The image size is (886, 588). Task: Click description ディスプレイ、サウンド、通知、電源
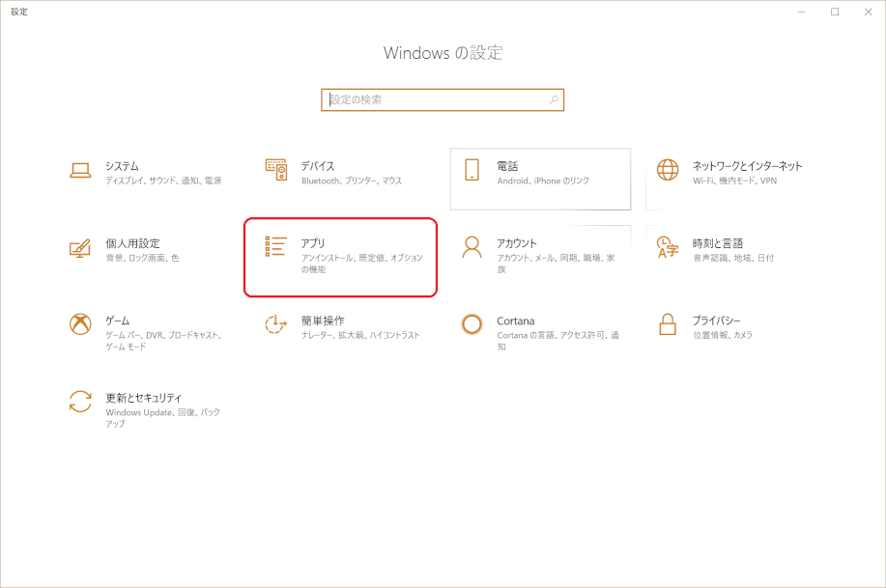(x=163, y=181)
